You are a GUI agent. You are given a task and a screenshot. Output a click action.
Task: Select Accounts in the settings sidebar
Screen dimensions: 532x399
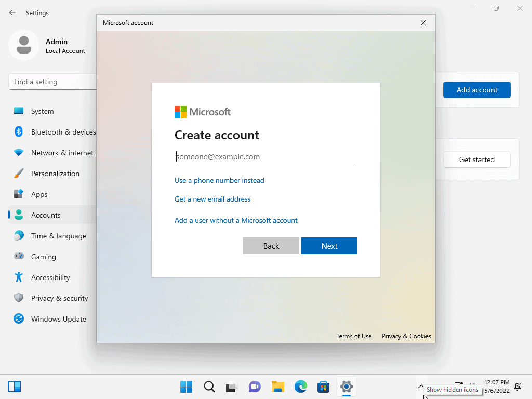[46, 215]
